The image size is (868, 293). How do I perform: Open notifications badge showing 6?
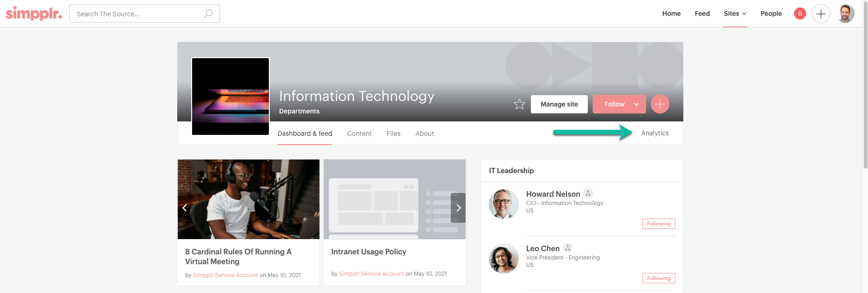click(800, 13)
